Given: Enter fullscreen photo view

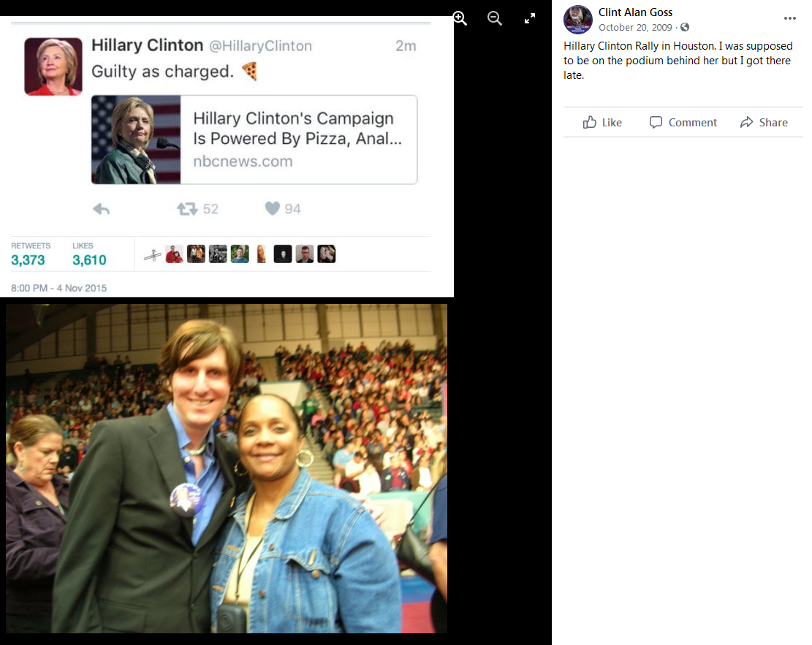Looking at the screenshot, I should pos(529,19).
